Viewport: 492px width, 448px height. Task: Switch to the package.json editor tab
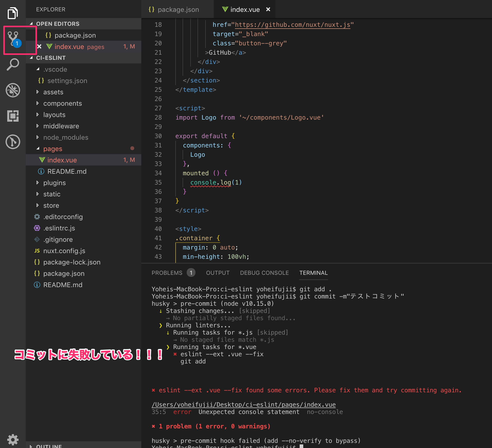178,9
